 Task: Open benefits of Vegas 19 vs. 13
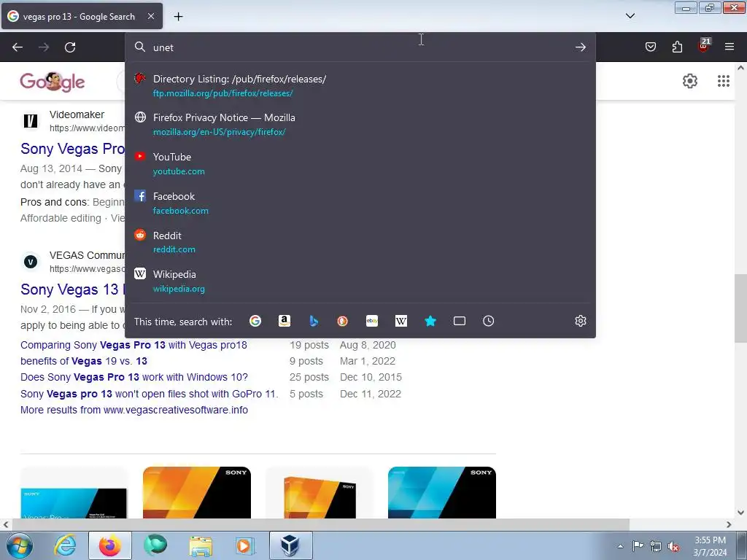pyautogui.click(x=84, y=361)
